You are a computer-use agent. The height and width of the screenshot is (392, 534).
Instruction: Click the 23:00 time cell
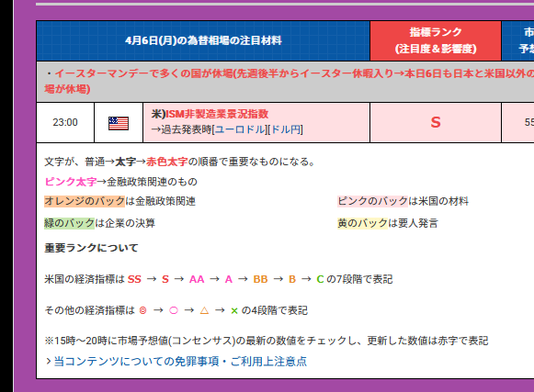click(65, 122)
